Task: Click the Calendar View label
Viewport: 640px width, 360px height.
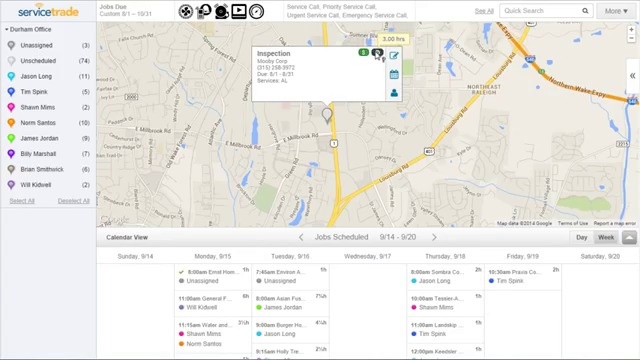Action: pyautogui.click(x=127, y=237)
